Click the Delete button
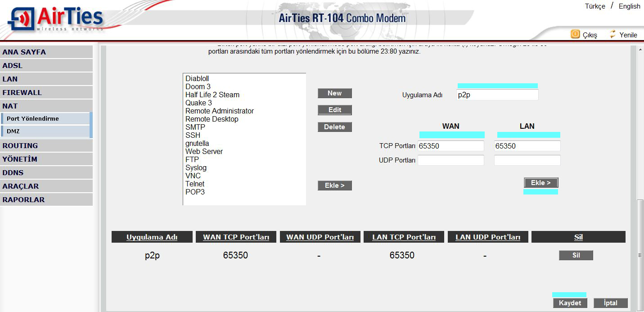The height and width of the screenshot is (312, 644). coord(335,127)
